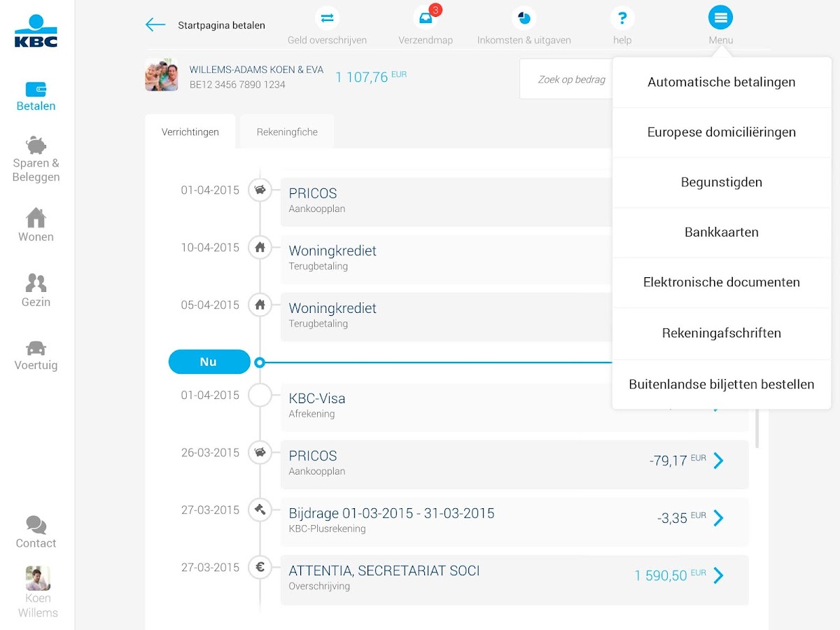Image resolution: width=840 pixels, height=630 pixels.
Task: Select Elektronische documenten menu item
Action: click(721, 282)
